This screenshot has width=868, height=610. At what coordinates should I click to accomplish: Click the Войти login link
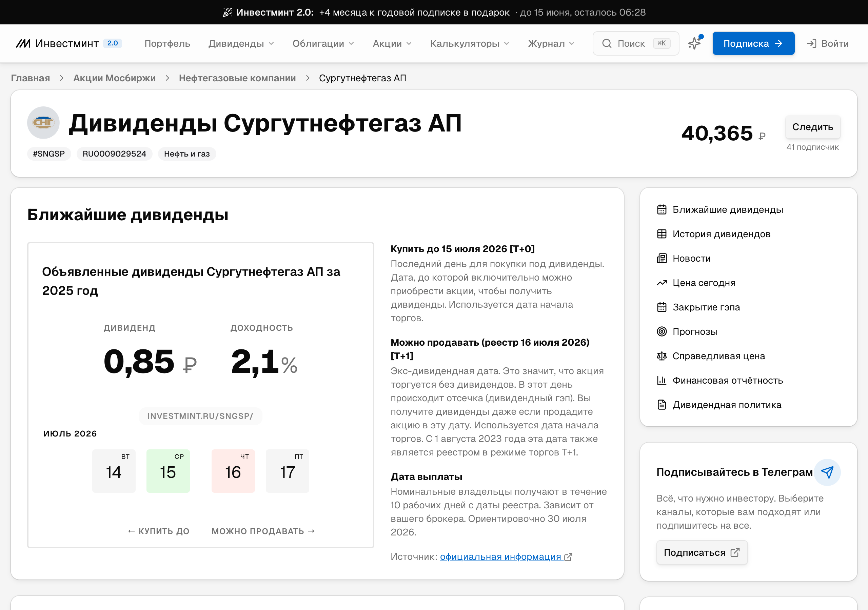tap(828, 43)
